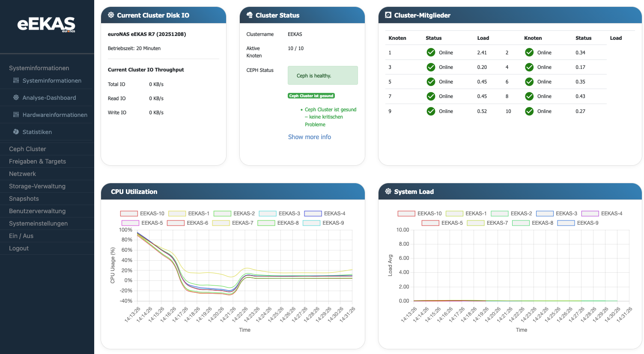Click the green Online checkmark for Knoten 1
644x354 pixels.
point(431,52)
